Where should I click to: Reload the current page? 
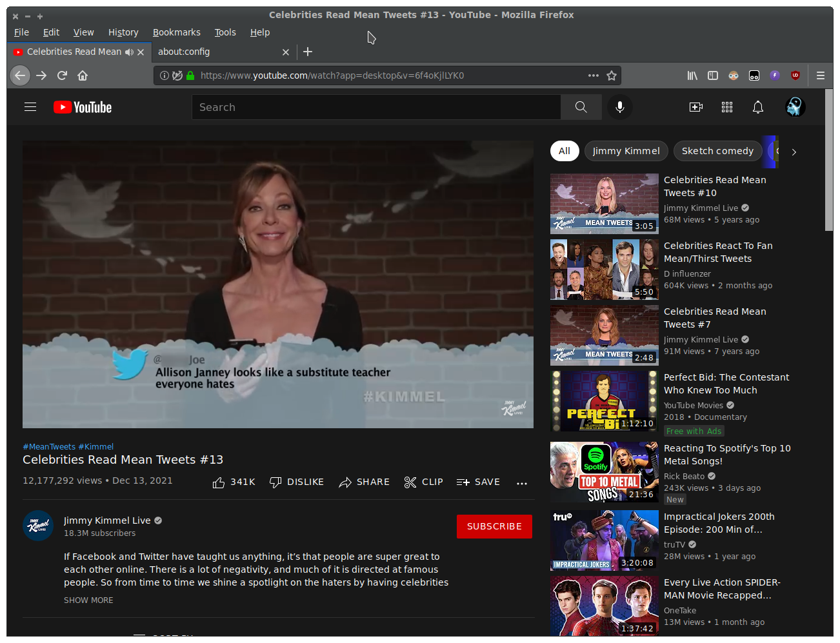62,75
